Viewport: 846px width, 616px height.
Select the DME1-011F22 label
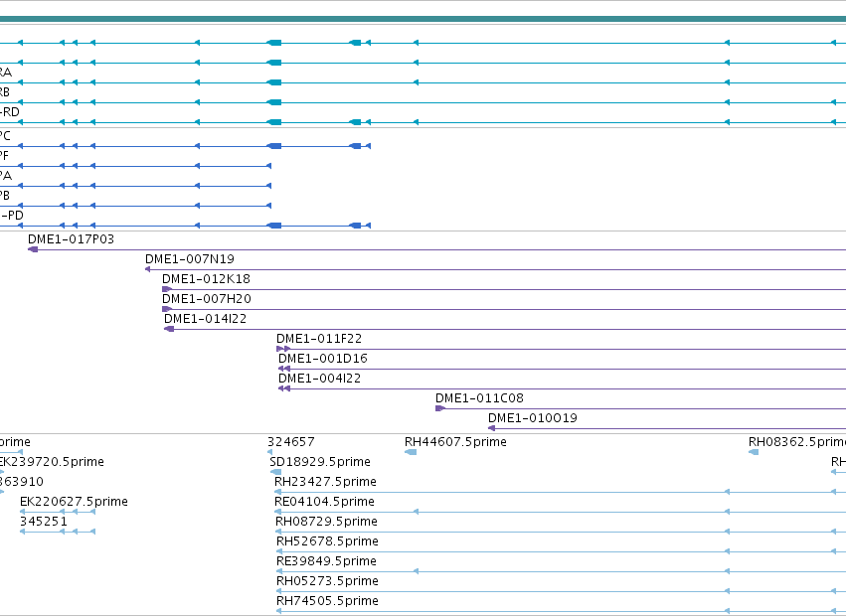point(319,339)
